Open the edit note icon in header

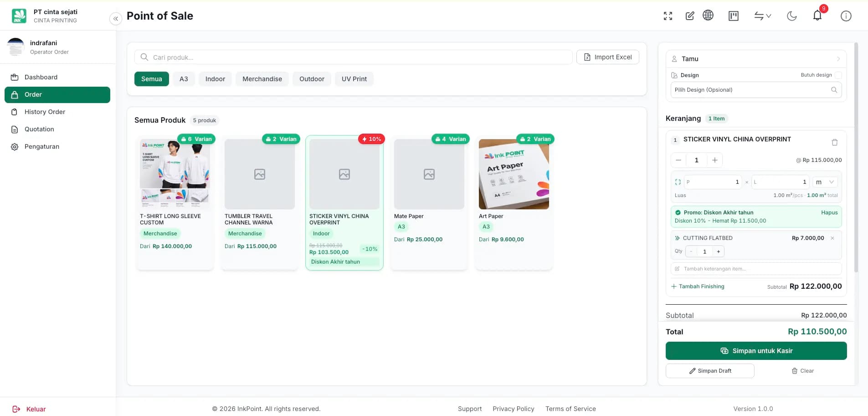pyautogui.click(x=690, y=16)
